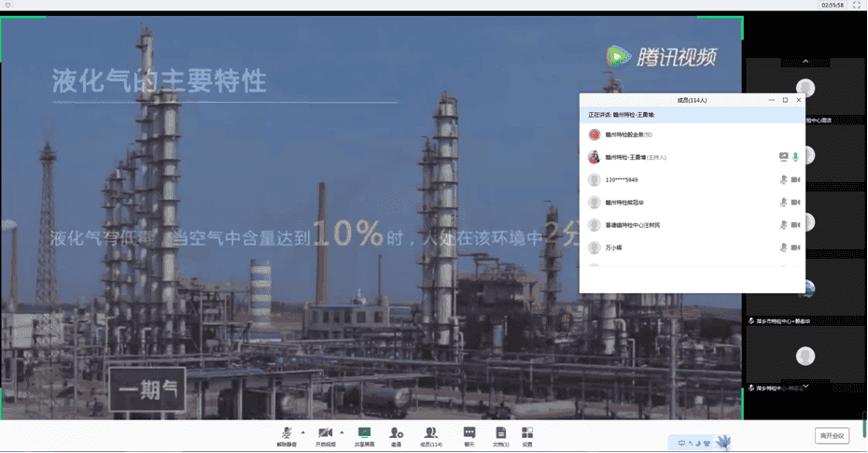Click camera icon for 139****5949
The image size is (868, 453).
(795, 180)
